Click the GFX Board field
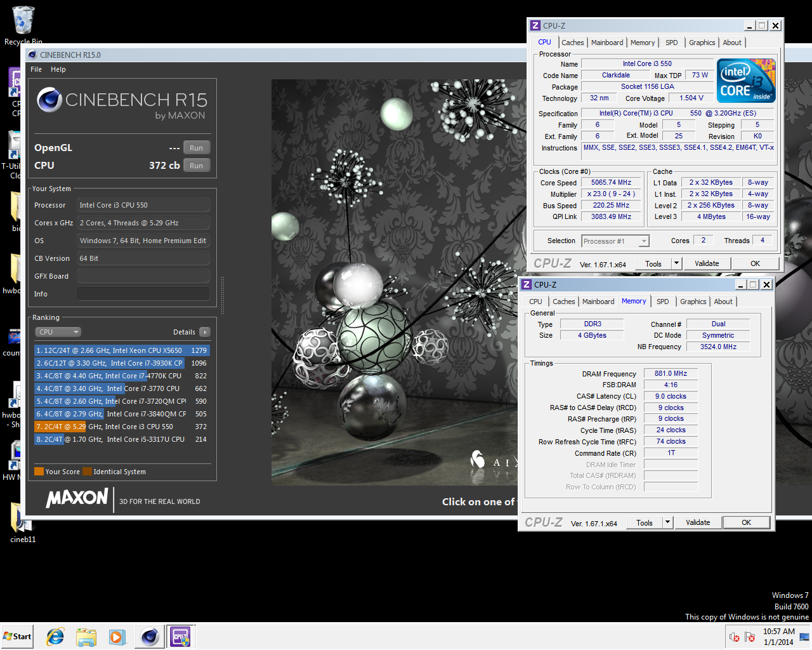 click(x=143, y=276)
